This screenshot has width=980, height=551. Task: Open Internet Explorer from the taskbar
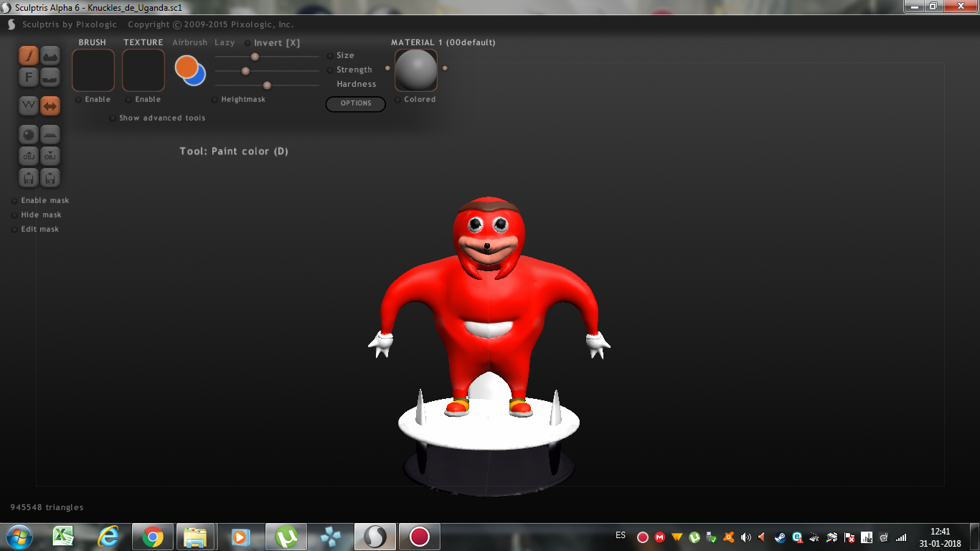pyautogui.click(x=108, y=536)
